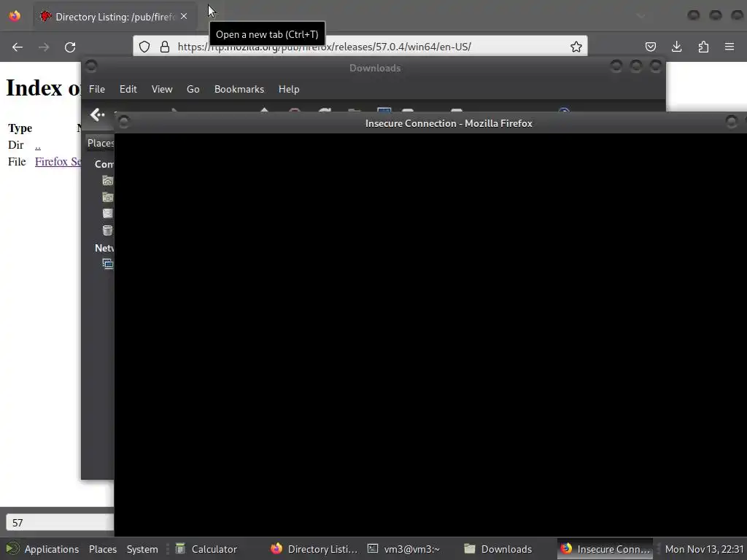Image resolution: width=747 pixels, height=560 pixels.
Task: Open the Firefox Setup file link
Action: pyautogui.click(x=58, y=162)
